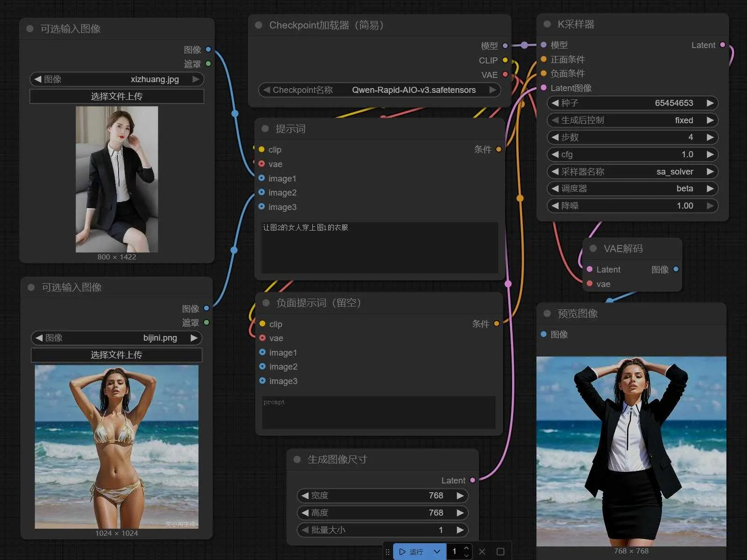This screenshot has height=560, width=747.
Task: Click 选择文件上传 under xizhuang.jpg
Action: 117,97
